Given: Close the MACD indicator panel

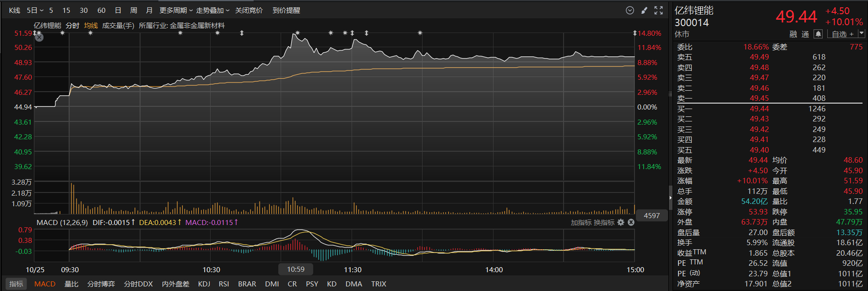Looking at the screenshot, I should 631,222.
